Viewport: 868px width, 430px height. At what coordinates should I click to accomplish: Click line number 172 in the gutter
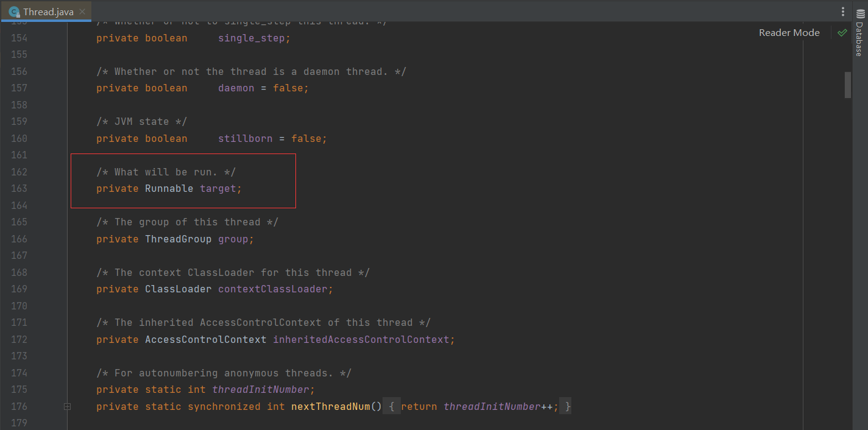19,339
